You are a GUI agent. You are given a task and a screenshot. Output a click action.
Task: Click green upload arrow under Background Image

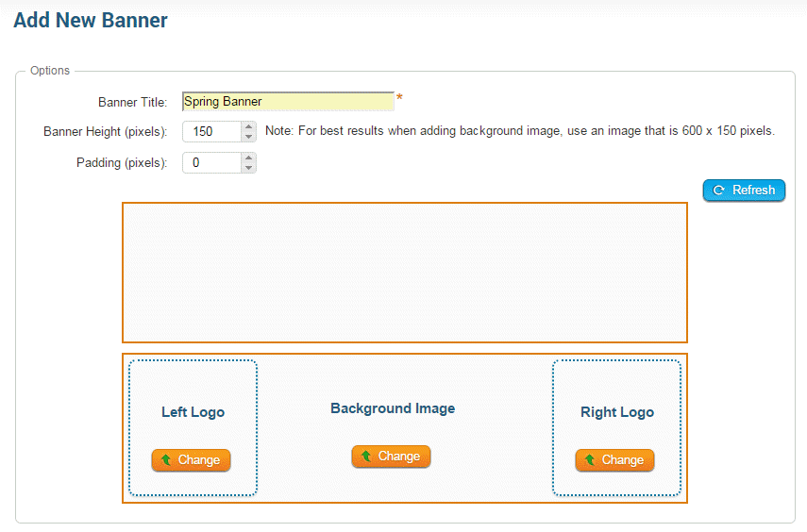(366, 457)
